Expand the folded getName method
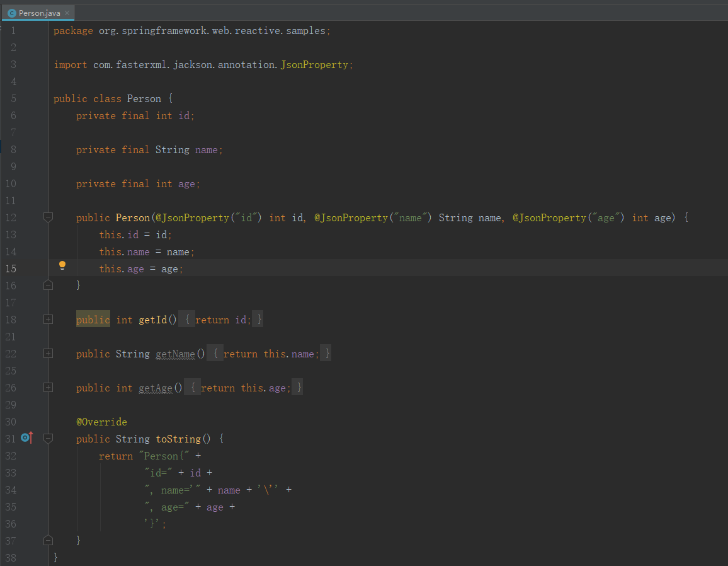Viewport: 728px width, 566px height. (x=48, y=353)
